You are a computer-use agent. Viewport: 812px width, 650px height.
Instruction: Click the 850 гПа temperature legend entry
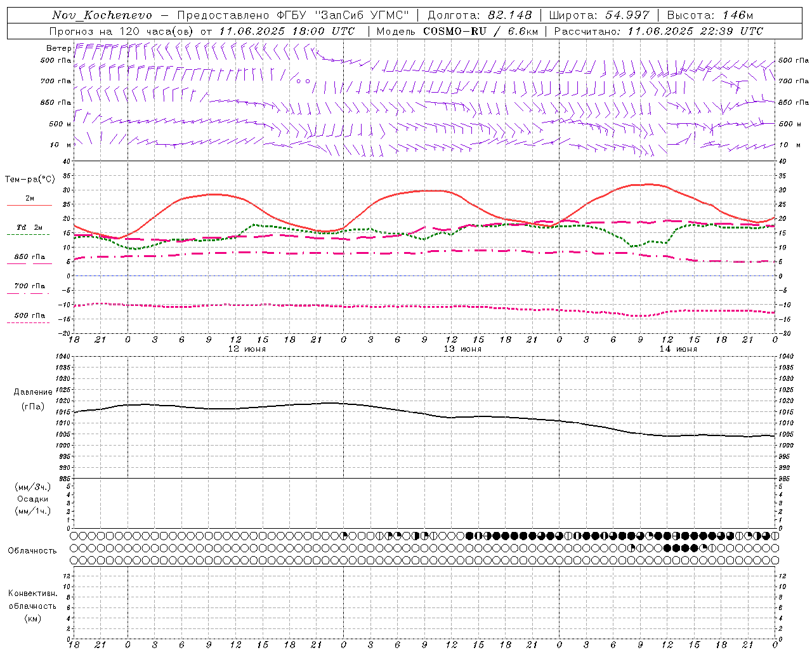click(x=30, y=257)
